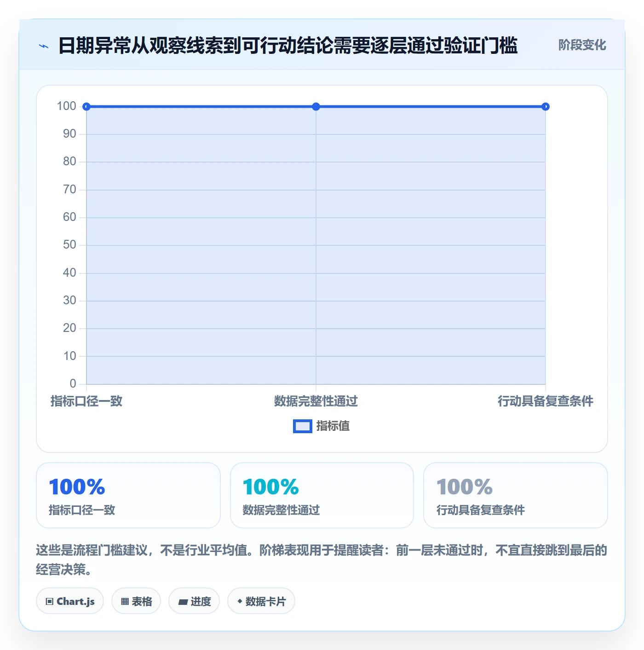Click y-axis value 100

[66, 106]
